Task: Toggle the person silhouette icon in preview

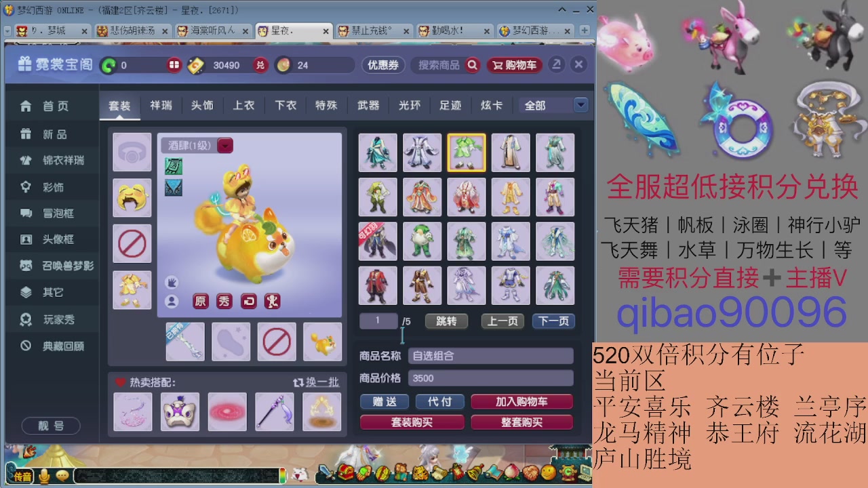Action: tap(172, 301)
